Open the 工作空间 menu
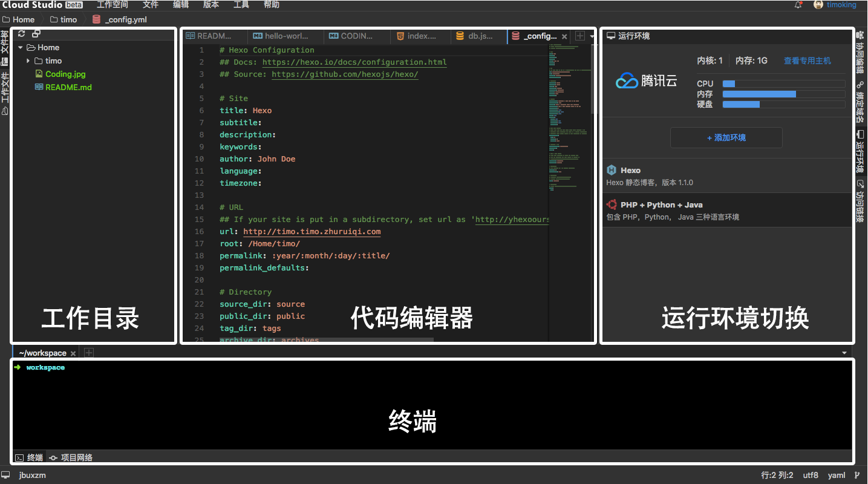Viewport: 868px width, 484px height. click(112, 5)
